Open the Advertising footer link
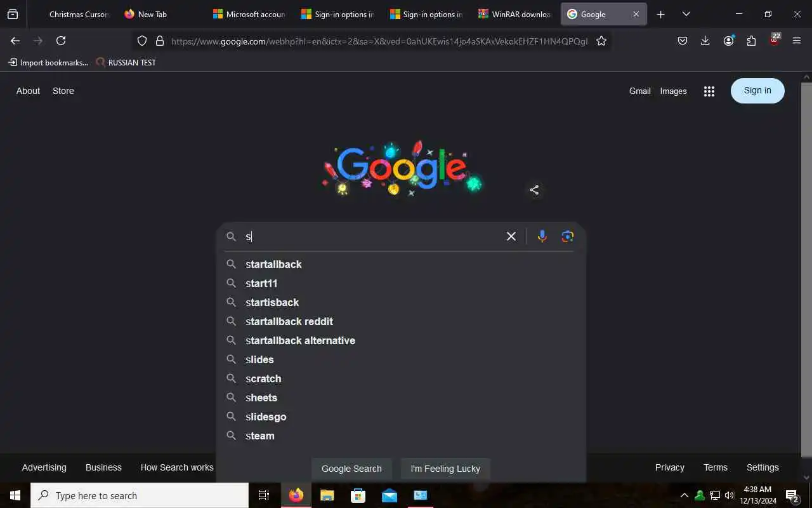Screen dimensions: 812x508 (x=44, y=467)
